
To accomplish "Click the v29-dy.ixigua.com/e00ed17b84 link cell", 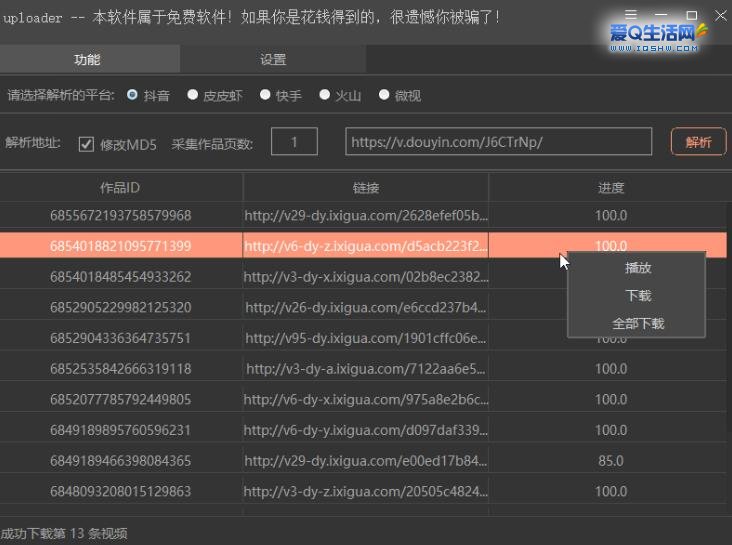I will point(366,460).
